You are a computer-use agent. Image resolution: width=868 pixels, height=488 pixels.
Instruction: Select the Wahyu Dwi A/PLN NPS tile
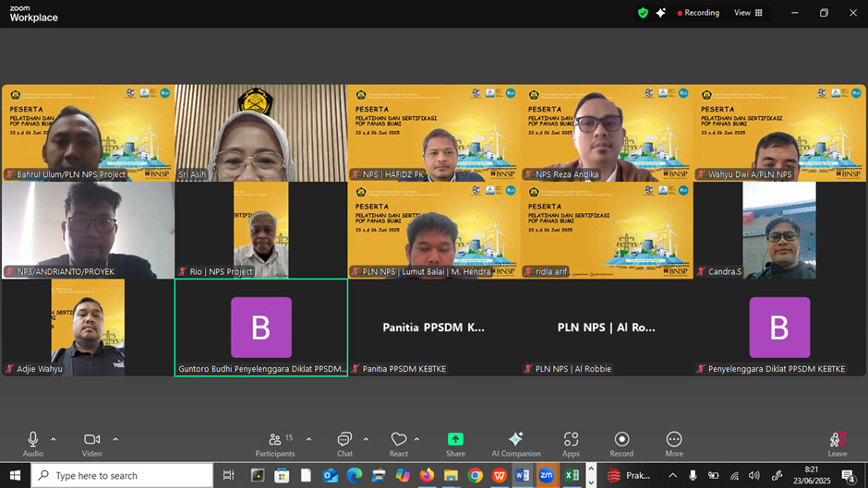coord(779,133)
